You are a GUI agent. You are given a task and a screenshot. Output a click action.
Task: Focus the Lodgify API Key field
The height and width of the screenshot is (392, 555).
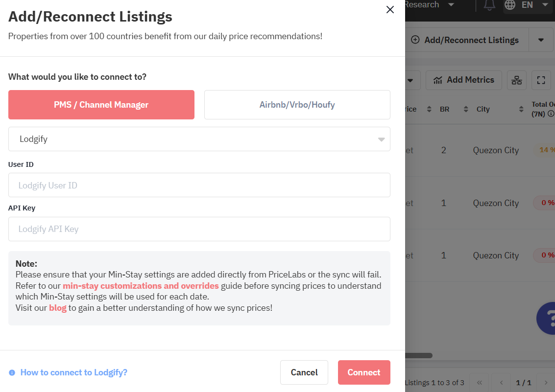[199, 229]
